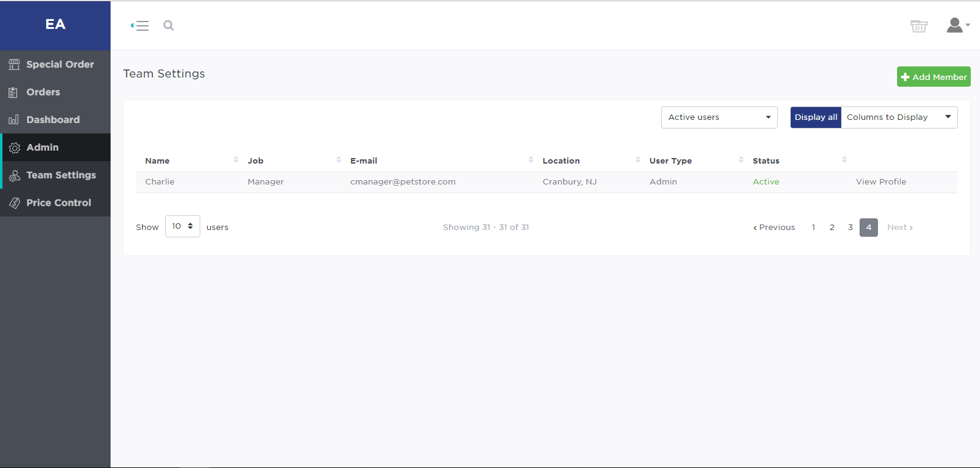Toggle sort order on E-mail column
Image resolution: width=980 pixels, height=468 pixels.
[x=531, y=160]
